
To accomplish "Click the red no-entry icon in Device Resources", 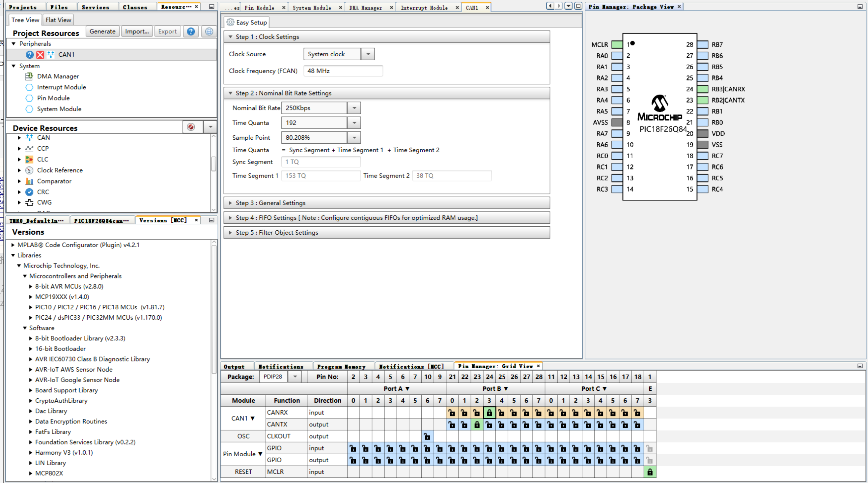I will pyautogui.click(x=191, y=127).
